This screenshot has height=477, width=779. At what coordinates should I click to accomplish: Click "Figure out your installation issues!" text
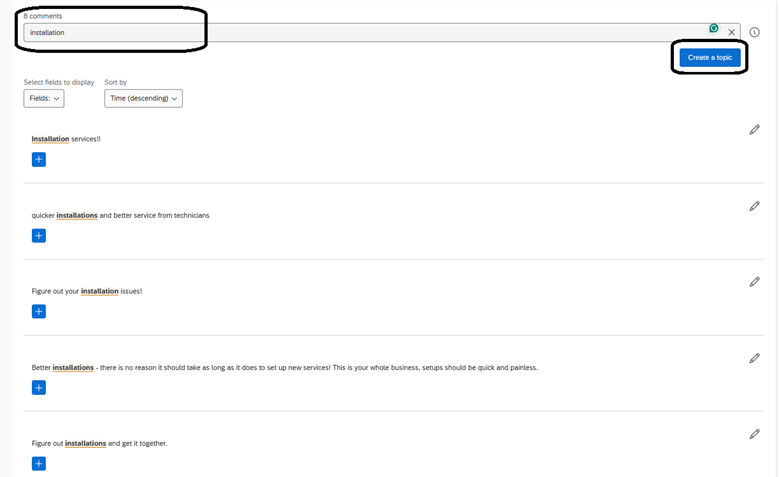click(87, 291)
